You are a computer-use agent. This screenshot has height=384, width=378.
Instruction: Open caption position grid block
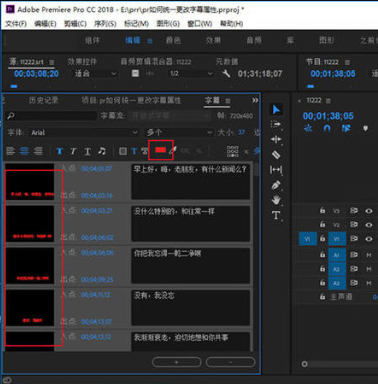coord(232,151)
